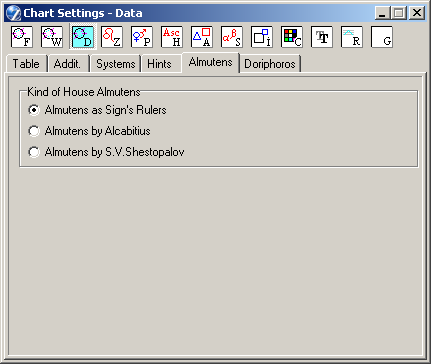This screenshot has height=364, width=431.
Task: Minimize the Chart Settings window
Action: point(382,13)
